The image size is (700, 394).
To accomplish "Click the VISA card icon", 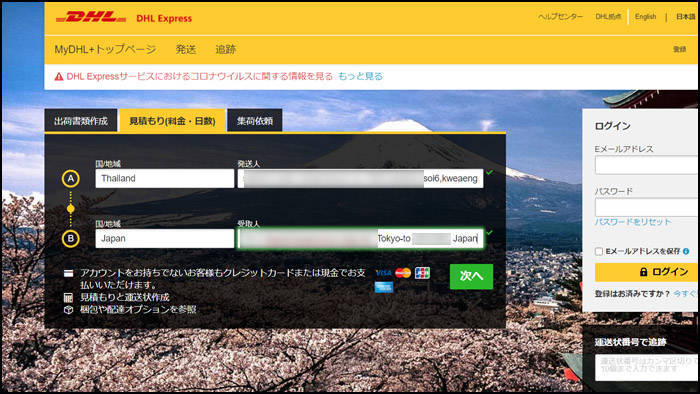I will 383,273.
